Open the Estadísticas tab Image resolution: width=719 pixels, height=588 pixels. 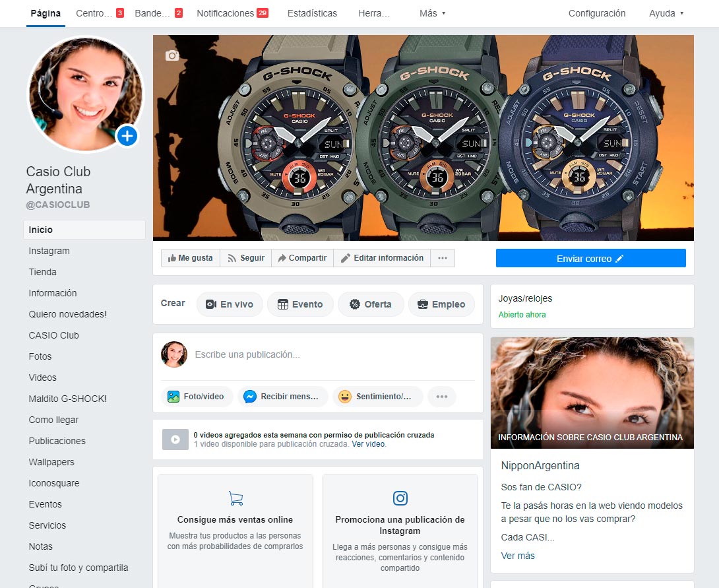pyautogui.click(x=312, y=13)
